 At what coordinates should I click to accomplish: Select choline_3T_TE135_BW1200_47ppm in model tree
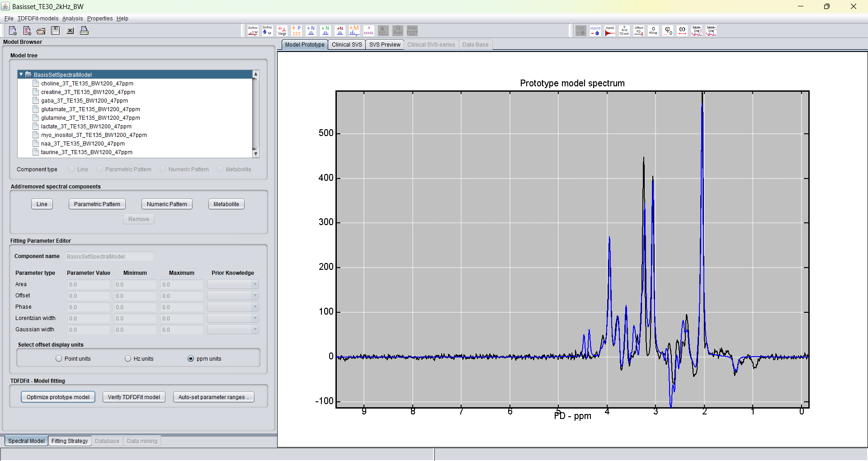point(87,84)
